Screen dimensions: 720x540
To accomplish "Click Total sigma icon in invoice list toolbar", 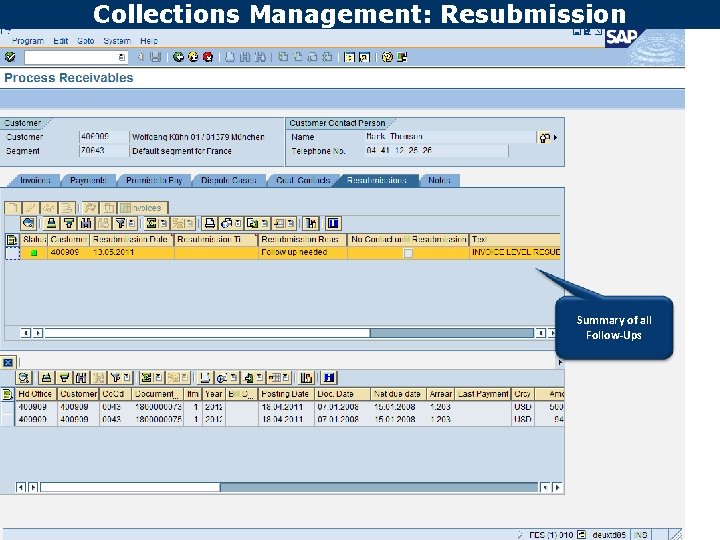I will point(146,378).
